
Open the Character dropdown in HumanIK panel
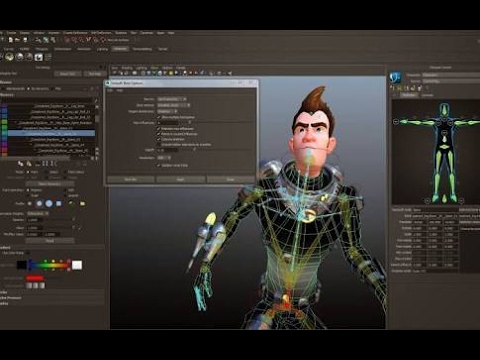[x=451, y=75]
